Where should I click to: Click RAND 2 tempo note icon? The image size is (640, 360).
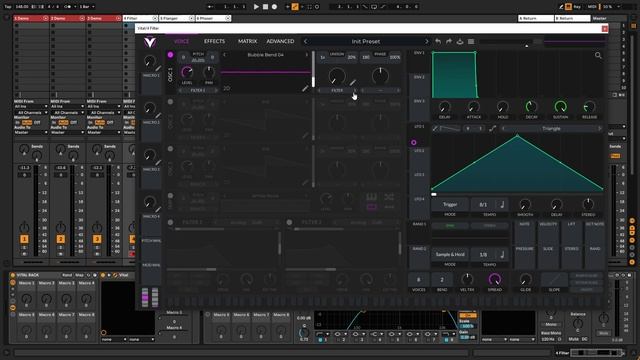click(x=502, y=254)
